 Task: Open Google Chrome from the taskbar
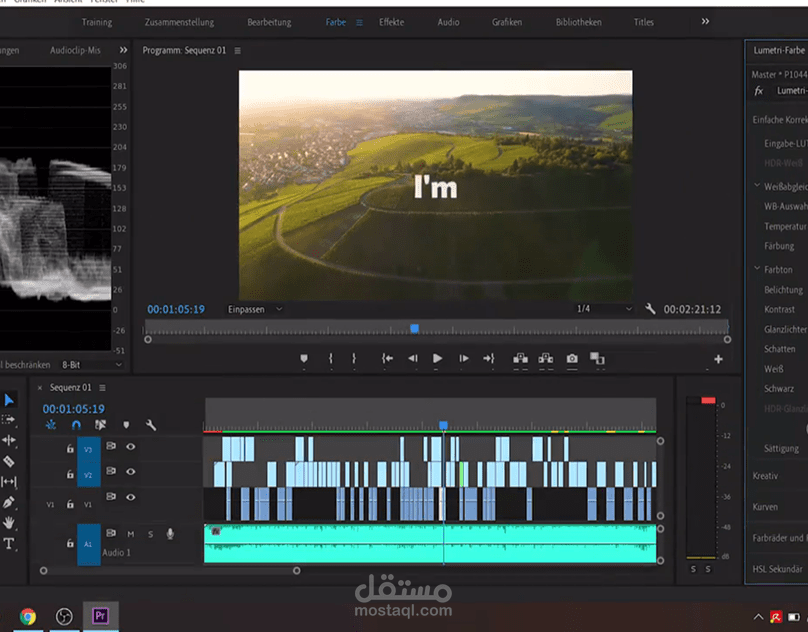28,616
